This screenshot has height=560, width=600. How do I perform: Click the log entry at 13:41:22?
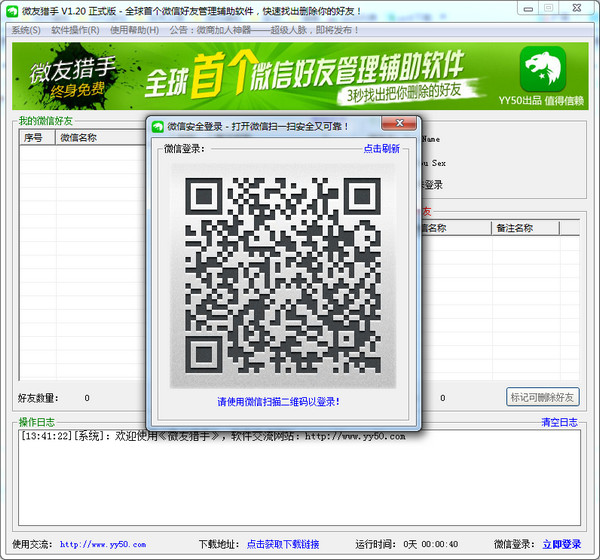coord(213,436)
